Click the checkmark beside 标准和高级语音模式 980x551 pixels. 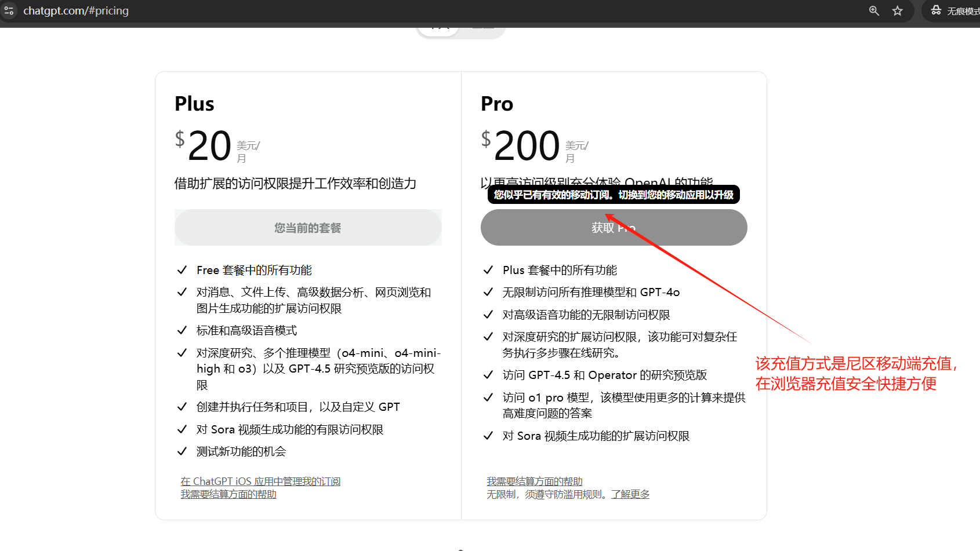(182, 330)
